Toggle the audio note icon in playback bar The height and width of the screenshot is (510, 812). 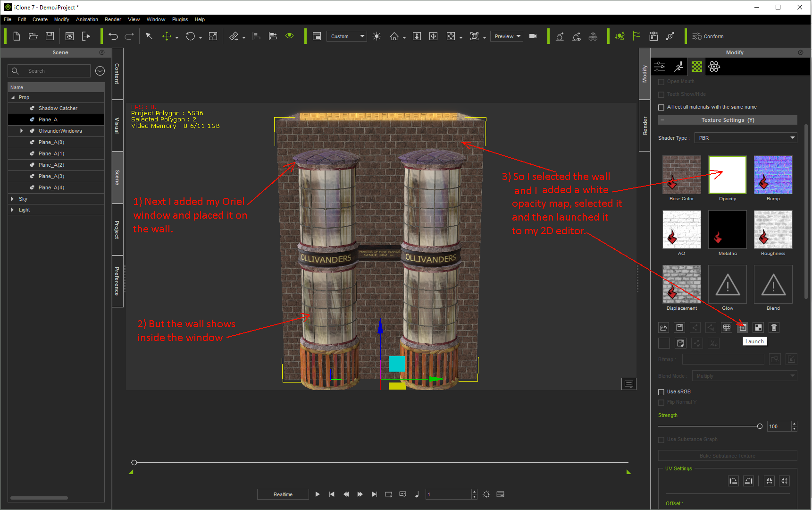[417, 494]
